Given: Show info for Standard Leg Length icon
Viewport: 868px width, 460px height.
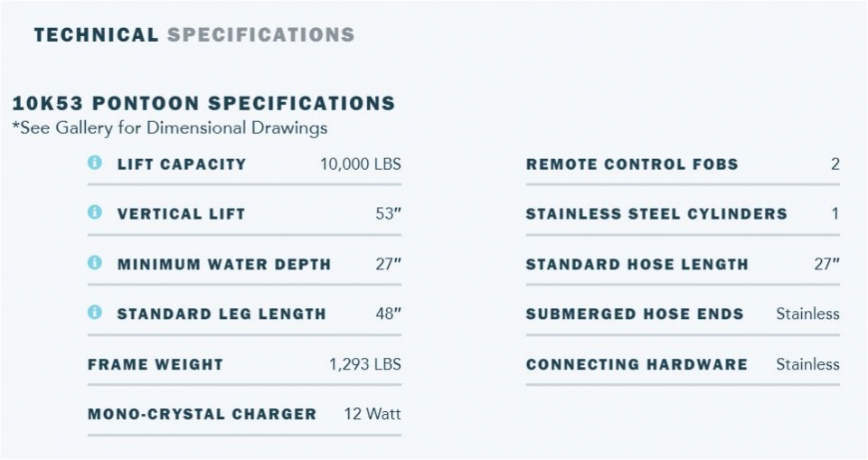Looking at the screenshot, I should point(94,313).
